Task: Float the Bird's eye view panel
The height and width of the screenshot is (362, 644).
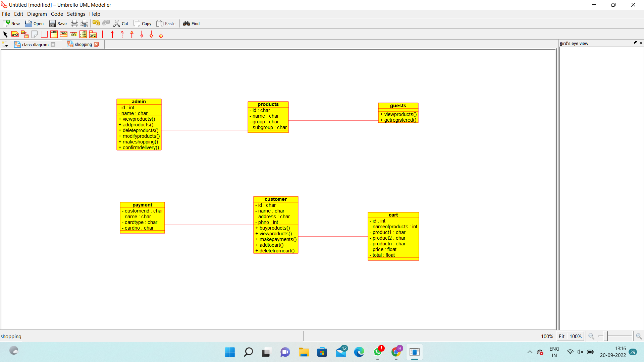Action: tap(635, 43)
